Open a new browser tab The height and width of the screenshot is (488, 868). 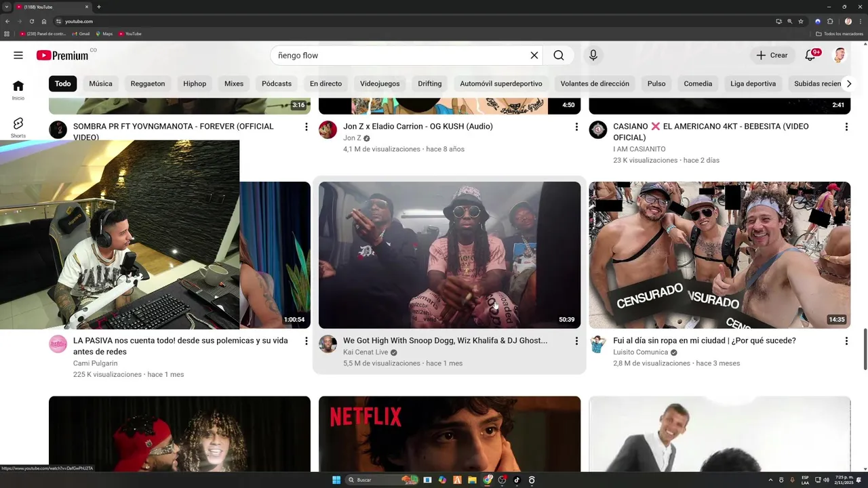pos(99,7)
